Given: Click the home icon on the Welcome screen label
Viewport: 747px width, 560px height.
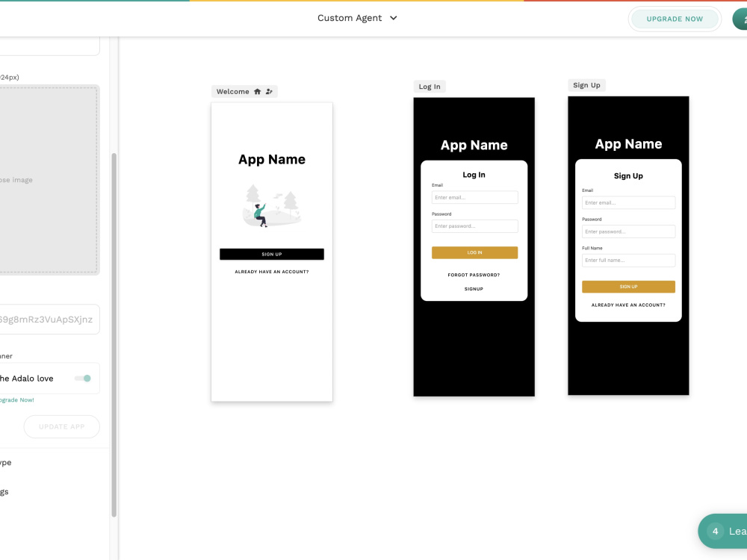Looking at the screenshot, I should pyautogui.click(x=257, y=91).
